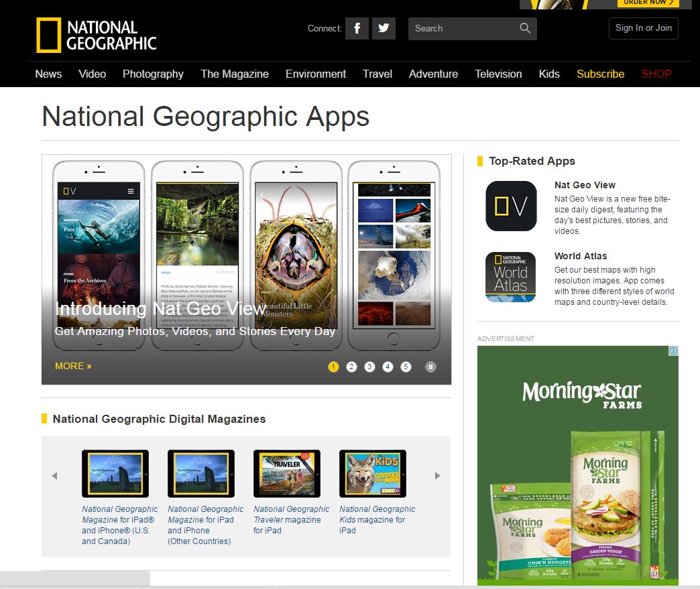This screenshot has width=700, height=589.
Task: Open the Kids magazine for iPad link
Action: [377, 520]
